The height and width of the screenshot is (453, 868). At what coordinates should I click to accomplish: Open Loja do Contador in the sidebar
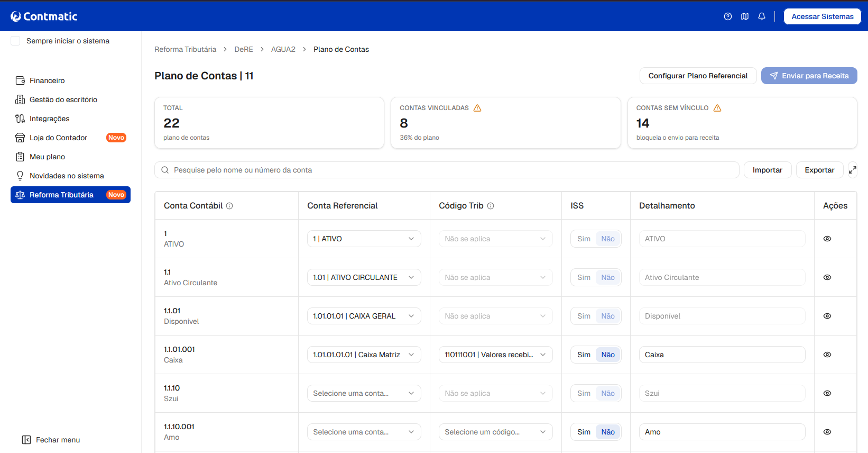coord(70,138)
